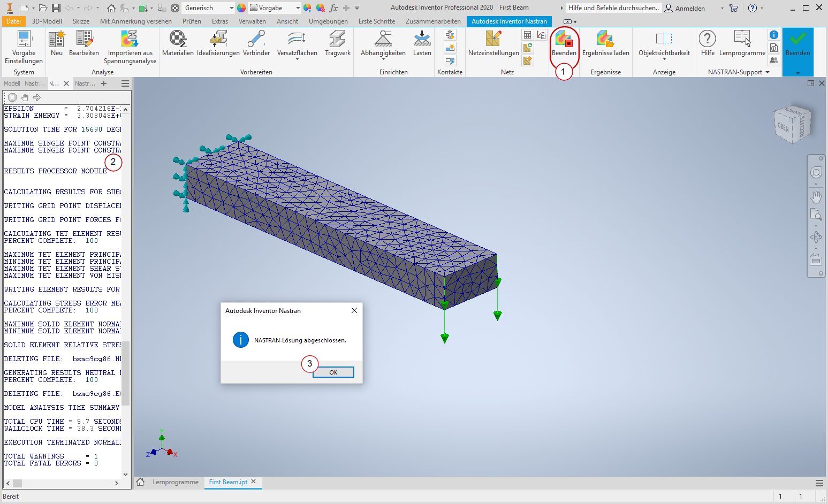Click OK in the Nastran dialog
Viewport: 828px width, 504px height.
(333, 372)
